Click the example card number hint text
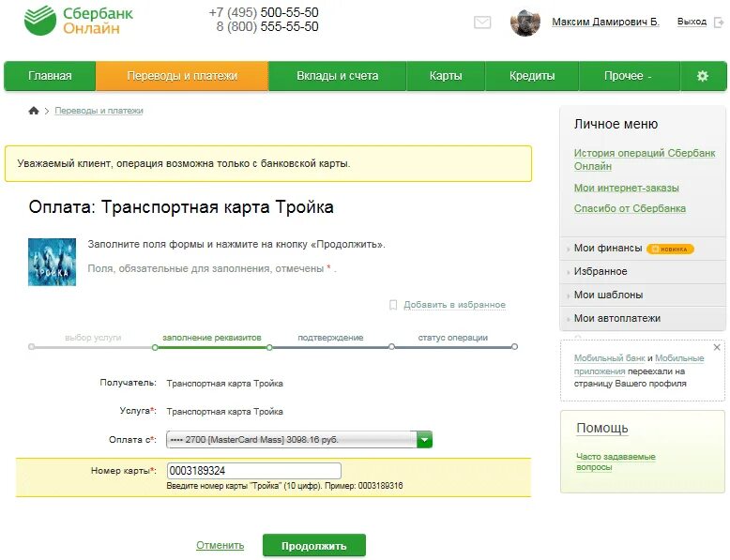This screenshot has width=730, height=560. 284,486
